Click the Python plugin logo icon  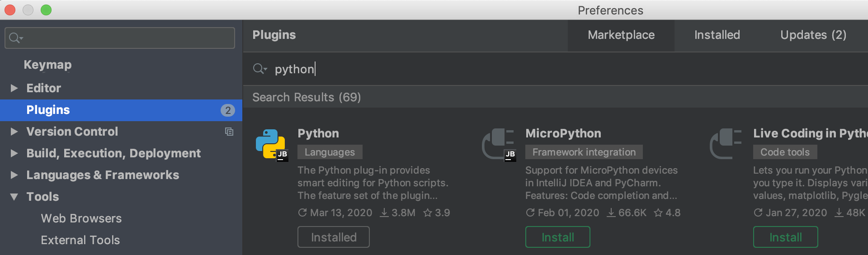click(272, 145)
